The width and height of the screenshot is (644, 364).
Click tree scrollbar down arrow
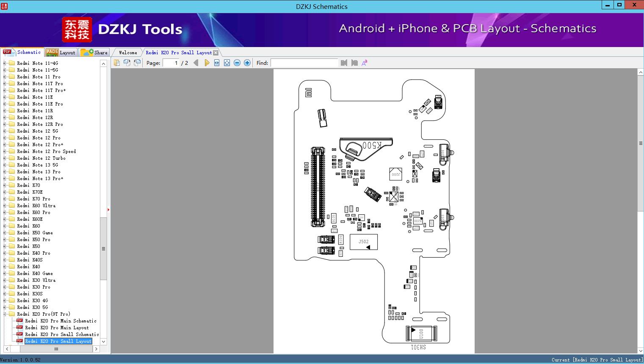[x=103, y=342]
